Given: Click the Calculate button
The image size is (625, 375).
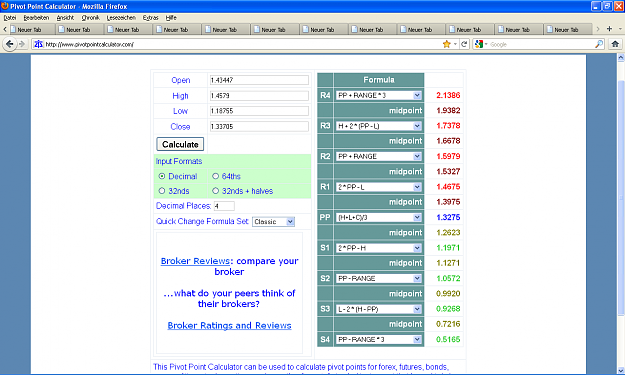Looking at the screenshot, I should 180,144.
